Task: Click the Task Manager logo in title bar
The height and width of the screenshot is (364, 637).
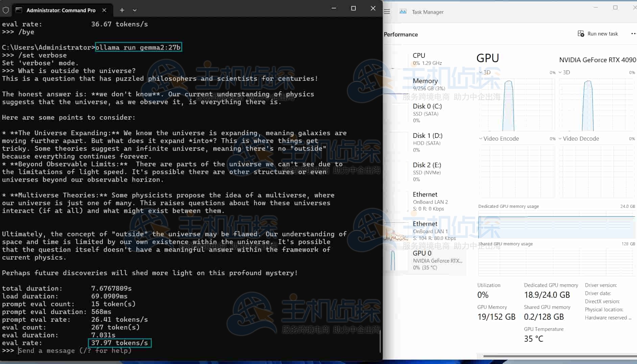Action: (x=403, y=11)
